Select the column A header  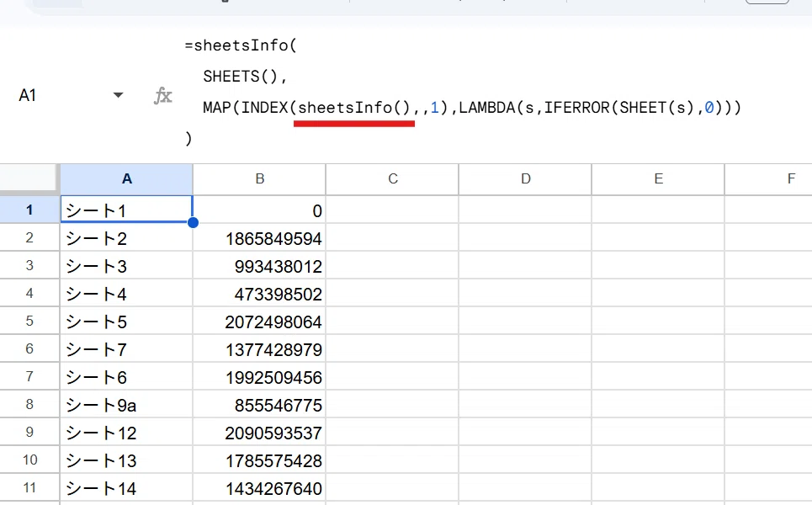click(x=126, y=179)
